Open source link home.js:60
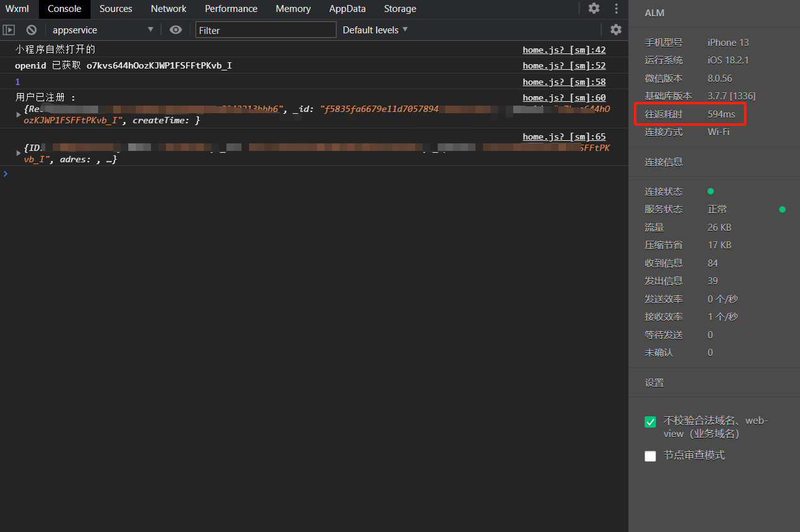800x532 pixels. tap(564, 97)
